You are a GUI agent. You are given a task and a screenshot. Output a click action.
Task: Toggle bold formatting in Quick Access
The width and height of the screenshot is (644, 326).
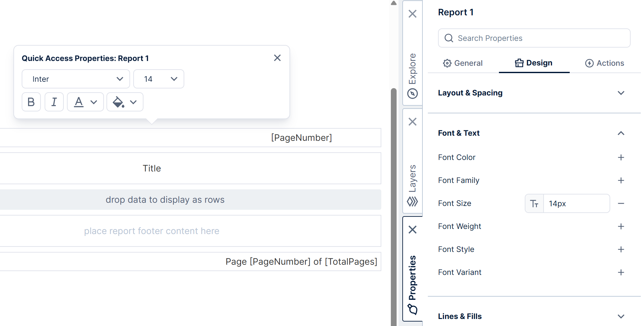coord(31,102)
